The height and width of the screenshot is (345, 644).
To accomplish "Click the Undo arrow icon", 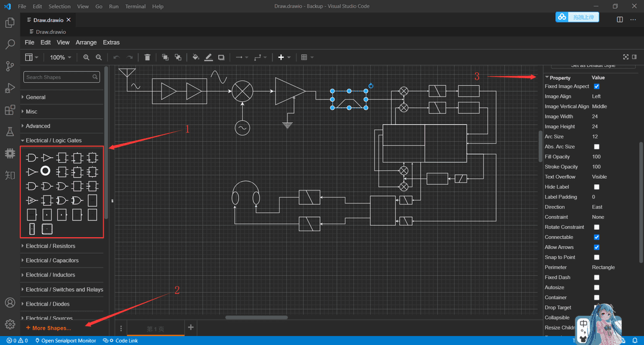I will [x=116, y=57].
